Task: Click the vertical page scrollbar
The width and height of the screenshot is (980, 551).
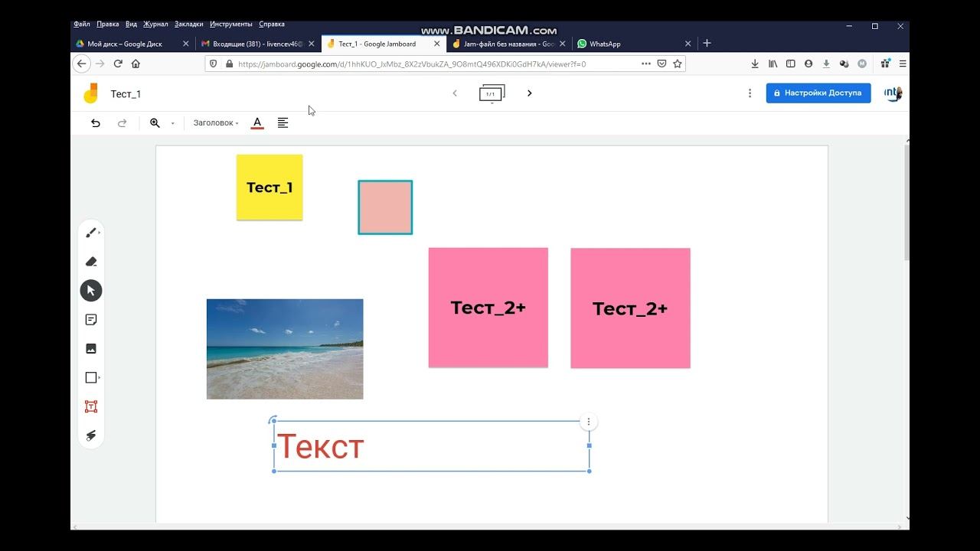Action: coord(907,203)
